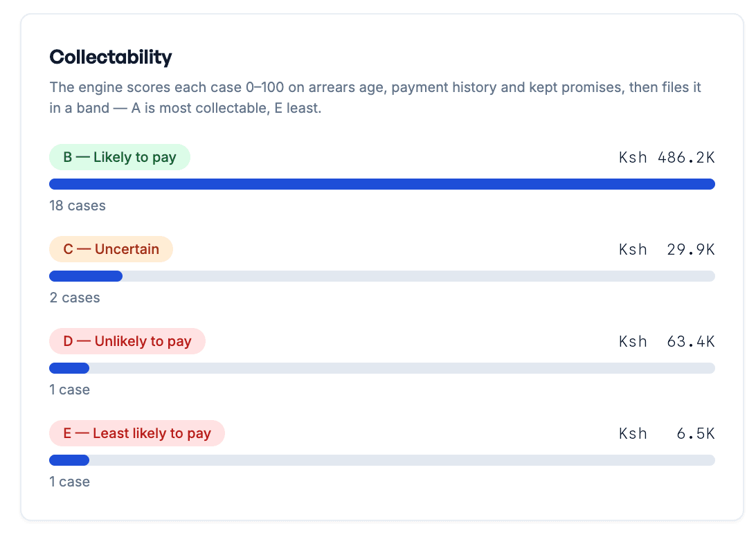Click the 2 cases count label
The image size is (756, 537).
75,298
